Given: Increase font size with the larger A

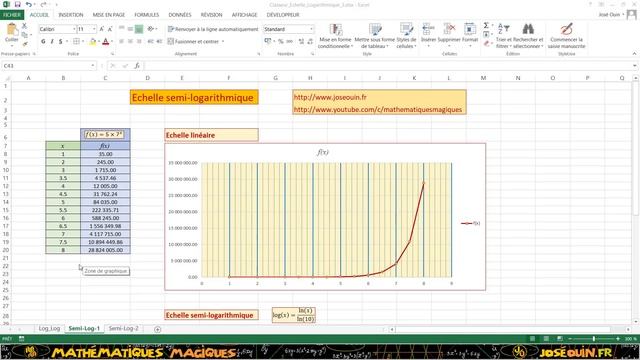Looking at the screenshot, I should tap(102, 29).
